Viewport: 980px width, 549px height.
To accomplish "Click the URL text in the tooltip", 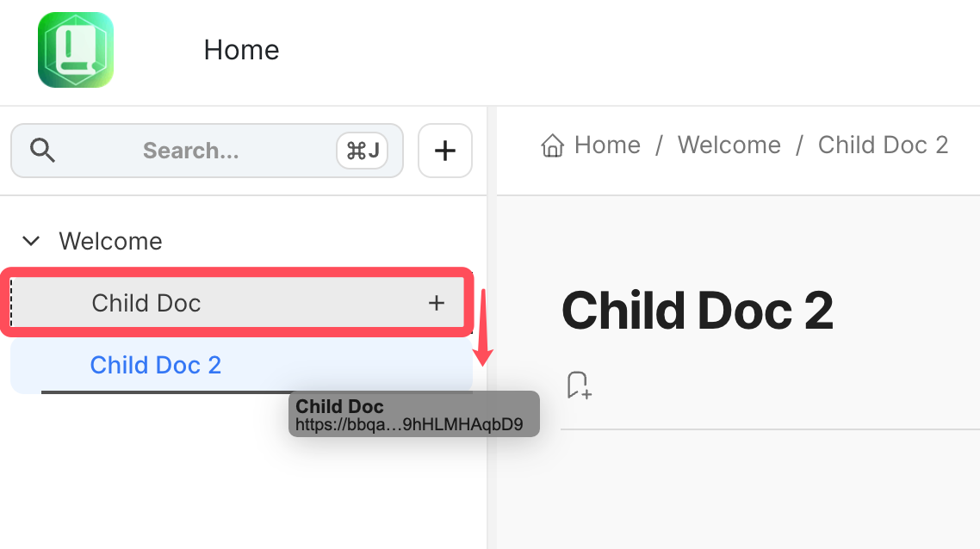I will pyautogui.click(x=409, y=424).
